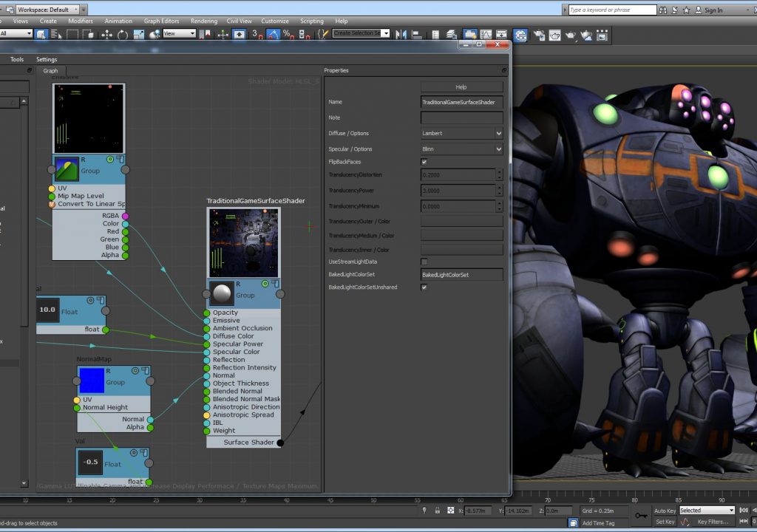This screenshot has height=532, width=757.
Task: Open the Material Editor icon
Action: (x=520, y=35)
